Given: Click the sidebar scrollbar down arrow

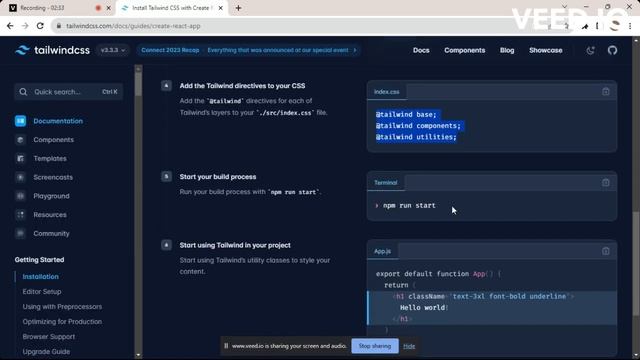Looking at the screenshot, I should (138, 355).
